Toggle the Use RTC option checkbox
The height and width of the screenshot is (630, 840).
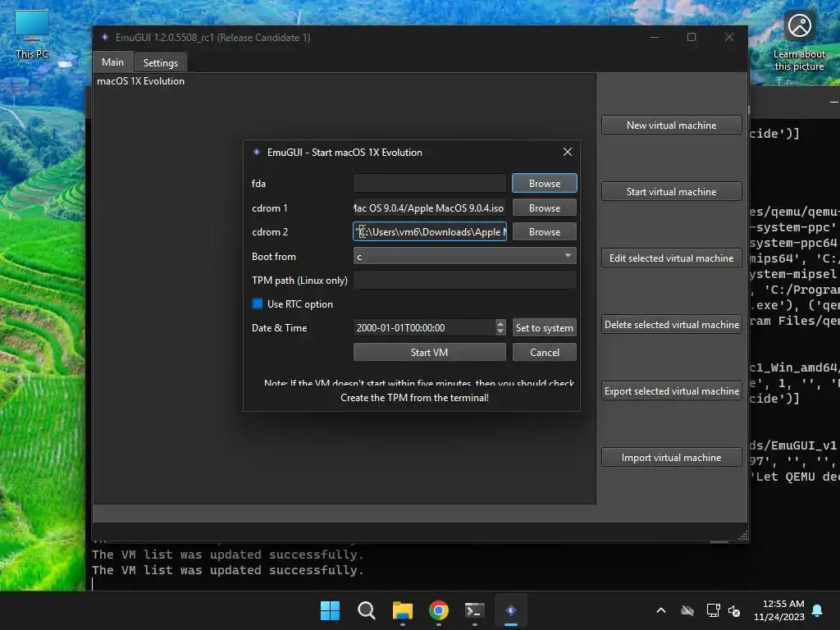click(x=258, y=304)
